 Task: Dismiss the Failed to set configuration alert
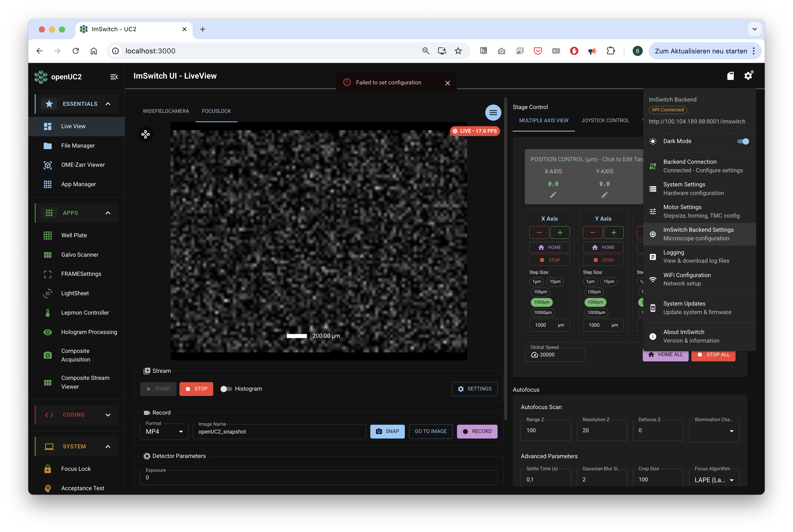click(447, 83)
